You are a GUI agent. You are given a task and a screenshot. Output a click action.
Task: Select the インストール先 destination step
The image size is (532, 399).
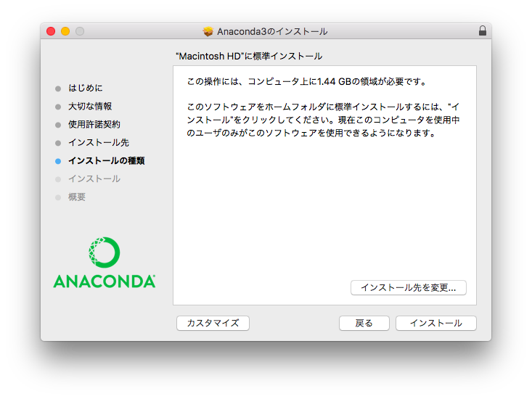tap(99, 143)
